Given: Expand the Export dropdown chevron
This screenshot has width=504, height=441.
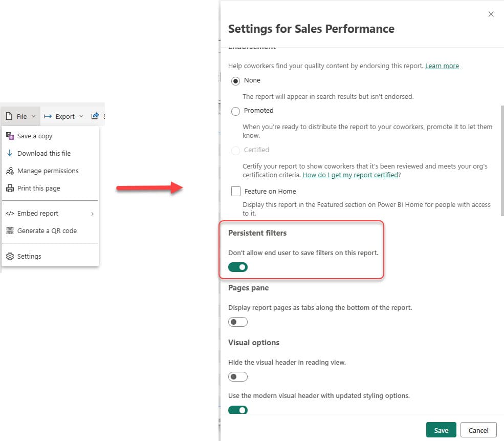Looking at the screenshot, I should (81, 116).
